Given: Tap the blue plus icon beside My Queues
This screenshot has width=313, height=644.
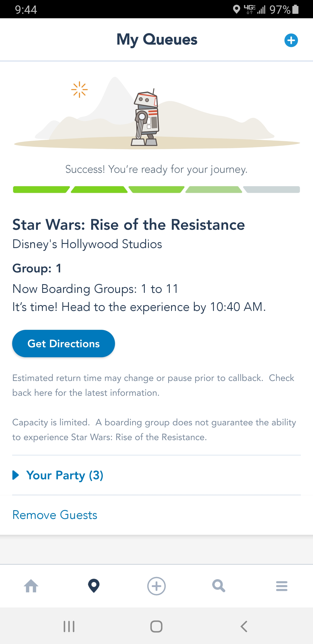Looking at the screenshot, I should tap(291, 40).
